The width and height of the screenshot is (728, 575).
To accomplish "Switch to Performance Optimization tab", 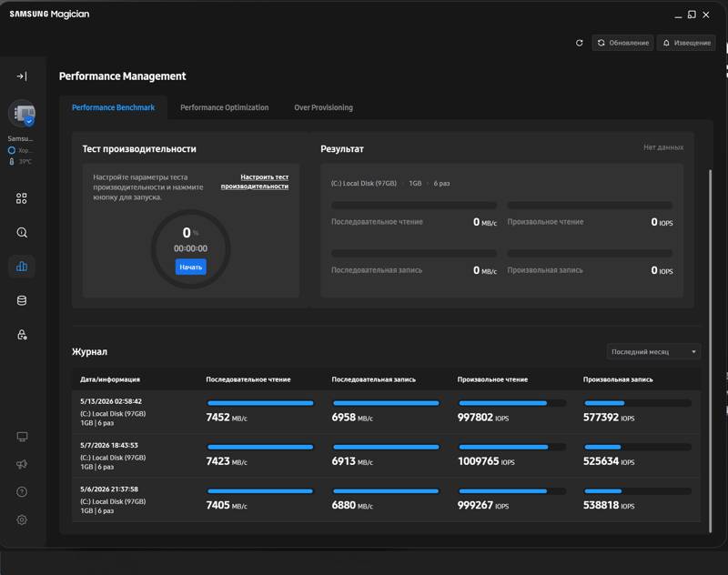I will coord(224,107).
